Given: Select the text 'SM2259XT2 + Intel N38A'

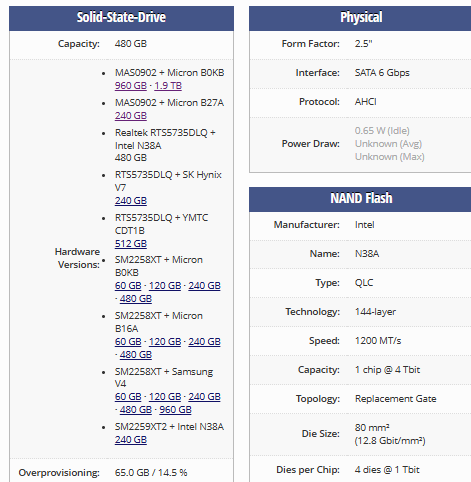Looking at the screenshot, I should [169, 427].
